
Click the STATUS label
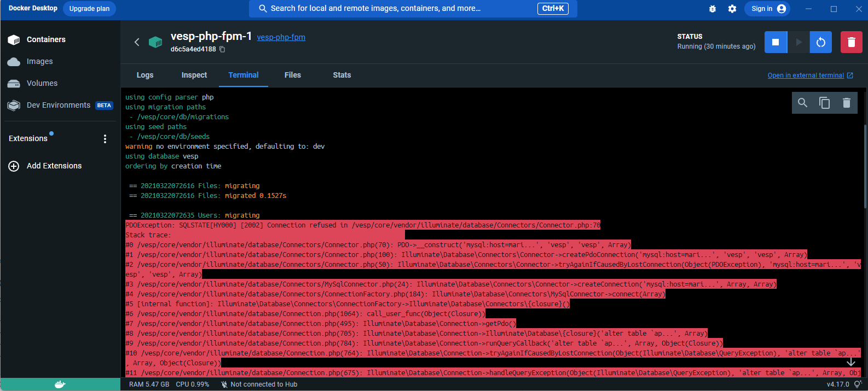tap(690, 37)
